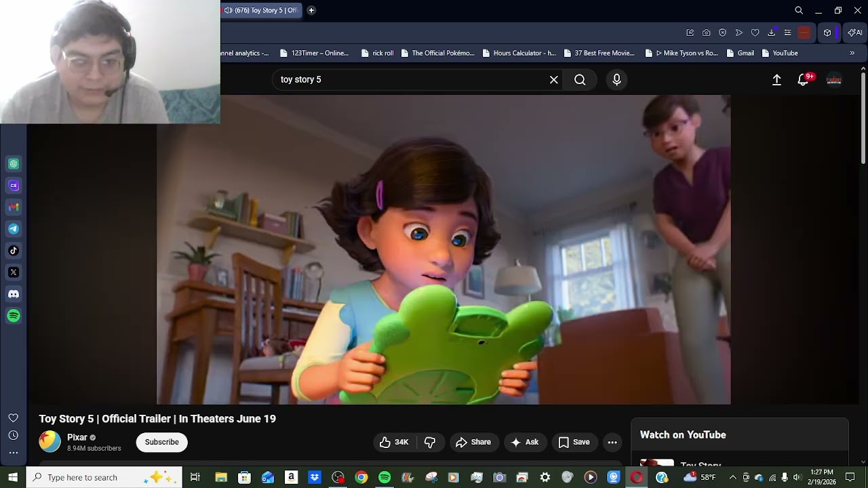Save the video to a playlist
The image size is (868, 488).
pyautogui.click(x=574, y=442)
